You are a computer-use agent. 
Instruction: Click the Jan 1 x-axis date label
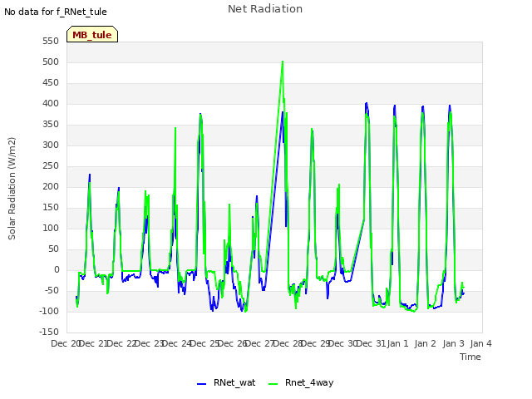(397, 343)
